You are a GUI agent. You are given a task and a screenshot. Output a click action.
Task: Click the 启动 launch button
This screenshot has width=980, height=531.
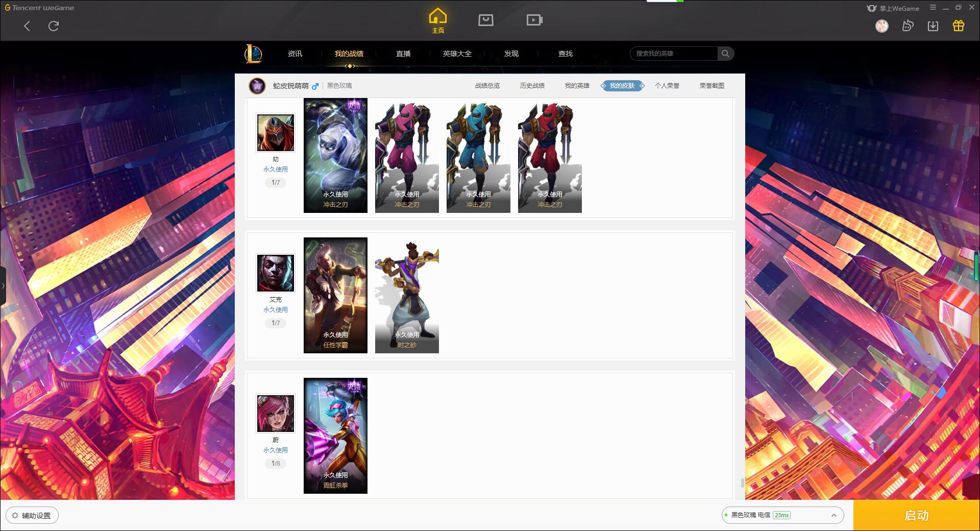click(x=916, y=516)
